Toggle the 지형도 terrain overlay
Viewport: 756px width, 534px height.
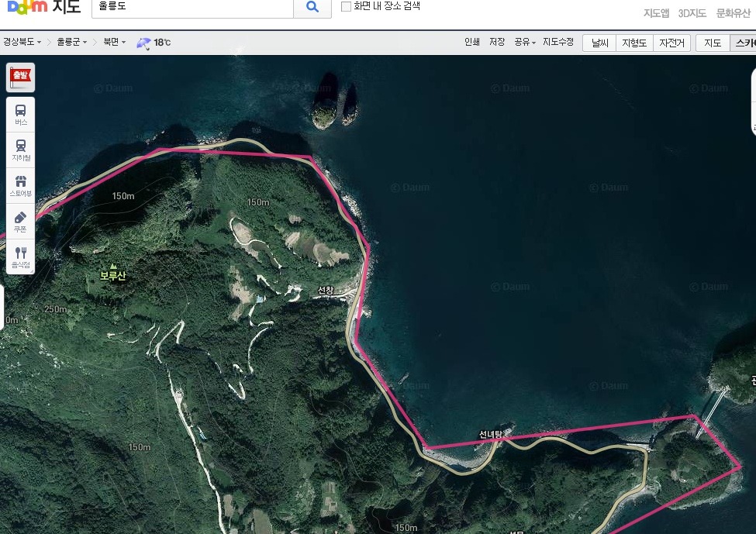point(635,43)
